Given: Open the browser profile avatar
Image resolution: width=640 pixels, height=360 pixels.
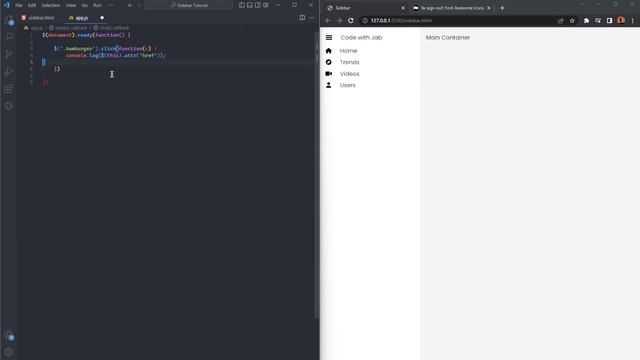Looking at the screenshot, I should click(621, 20).
